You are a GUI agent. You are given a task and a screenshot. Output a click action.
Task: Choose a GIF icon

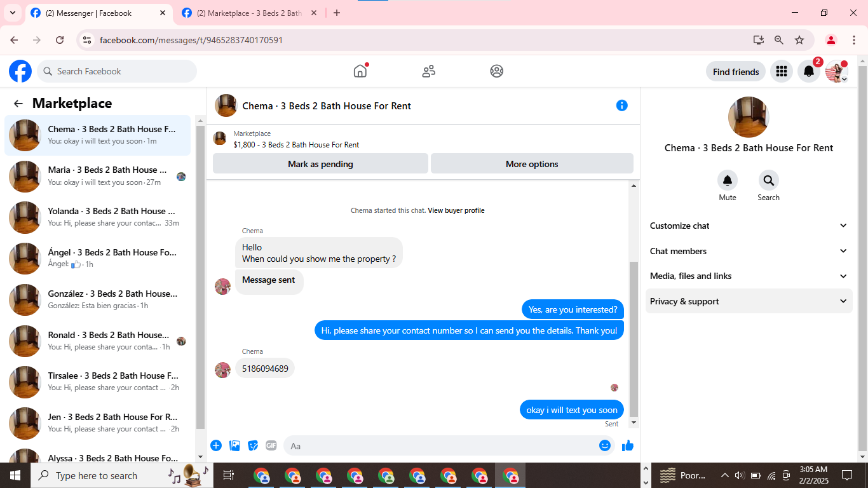(271, 445)
